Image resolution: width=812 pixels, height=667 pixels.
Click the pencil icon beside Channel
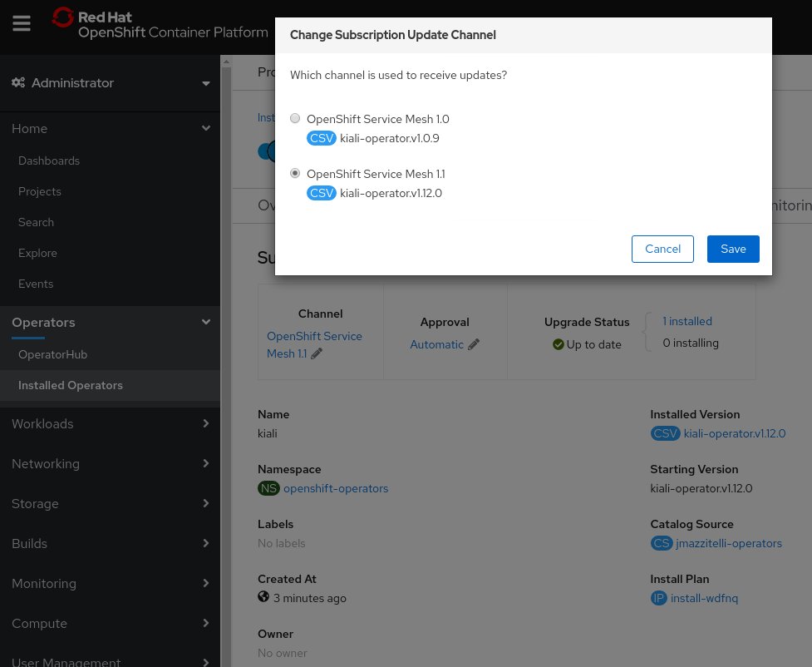coord(317,353)
